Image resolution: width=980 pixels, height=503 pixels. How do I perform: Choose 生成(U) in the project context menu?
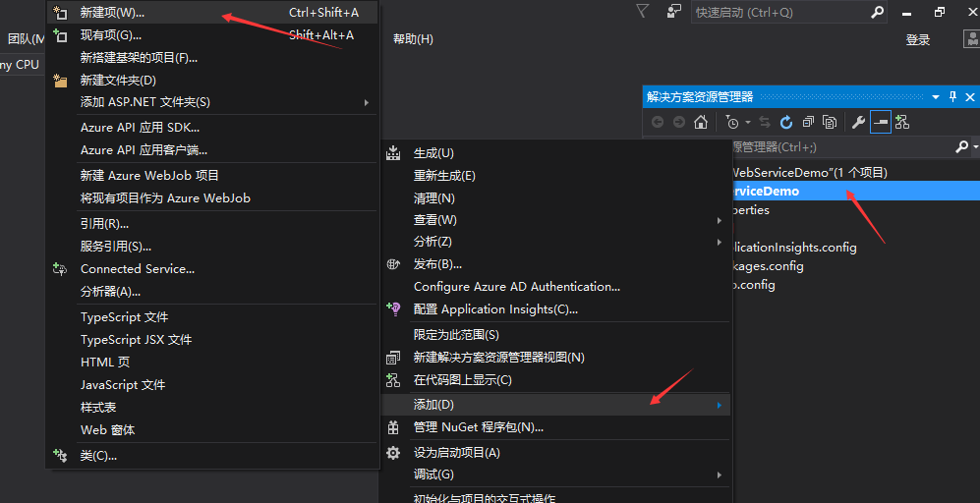555,153
